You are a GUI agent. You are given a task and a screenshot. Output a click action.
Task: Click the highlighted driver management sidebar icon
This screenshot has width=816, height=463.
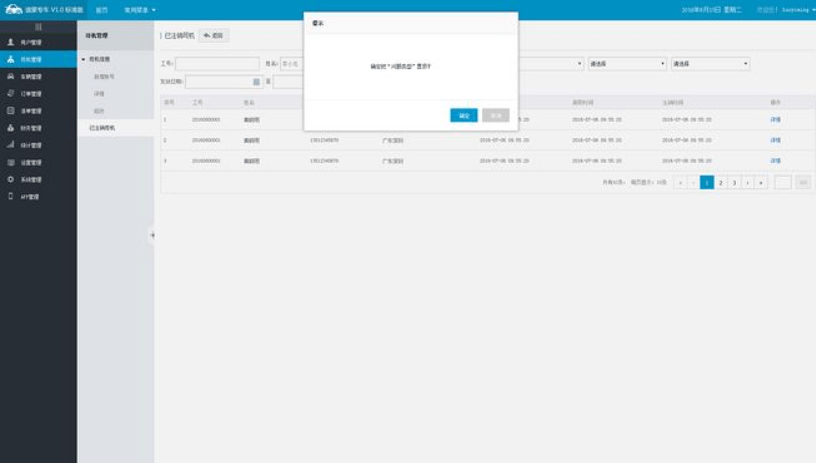click(10, 60)
